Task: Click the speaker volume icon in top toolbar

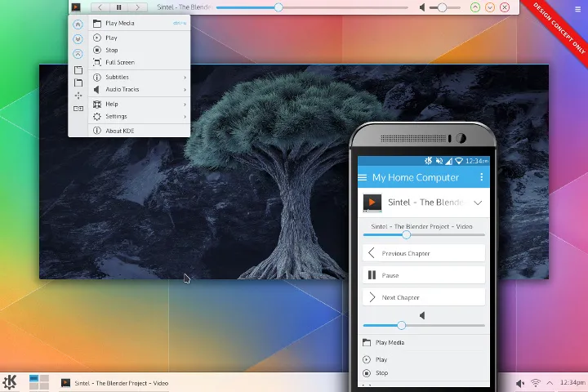Action: point(423,7)
